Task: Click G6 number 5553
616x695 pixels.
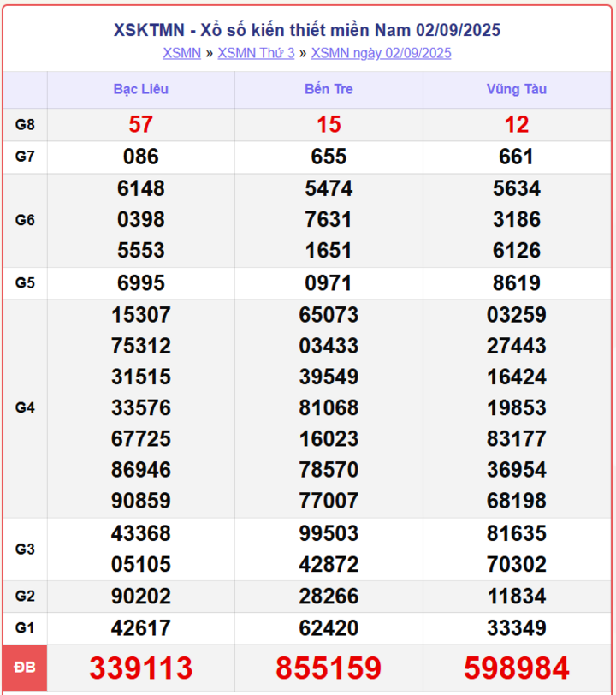Action: pos(141,251)
